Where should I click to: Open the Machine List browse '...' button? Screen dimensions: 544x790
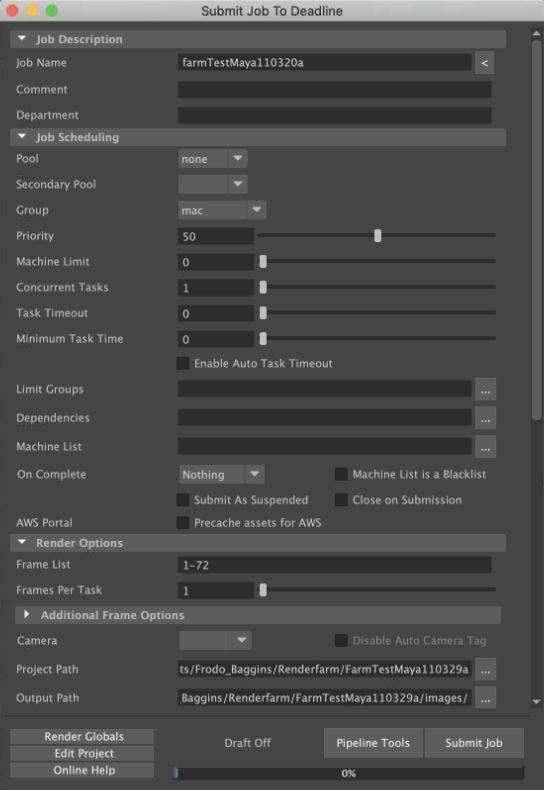(485, 447)
